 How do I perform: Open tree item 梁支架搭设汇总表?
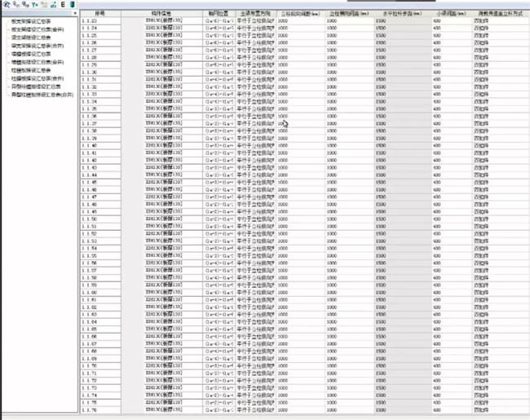[x=31, y=38]
